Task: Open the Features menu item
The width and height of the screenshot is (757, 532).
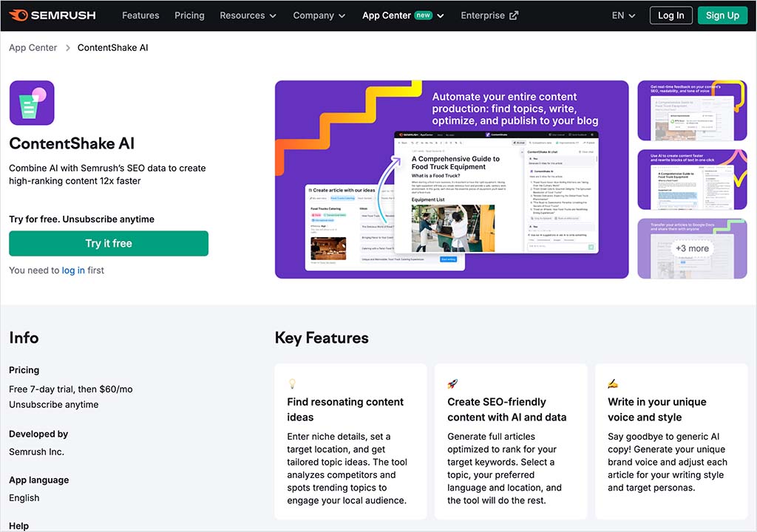Action: click(140, 16)
